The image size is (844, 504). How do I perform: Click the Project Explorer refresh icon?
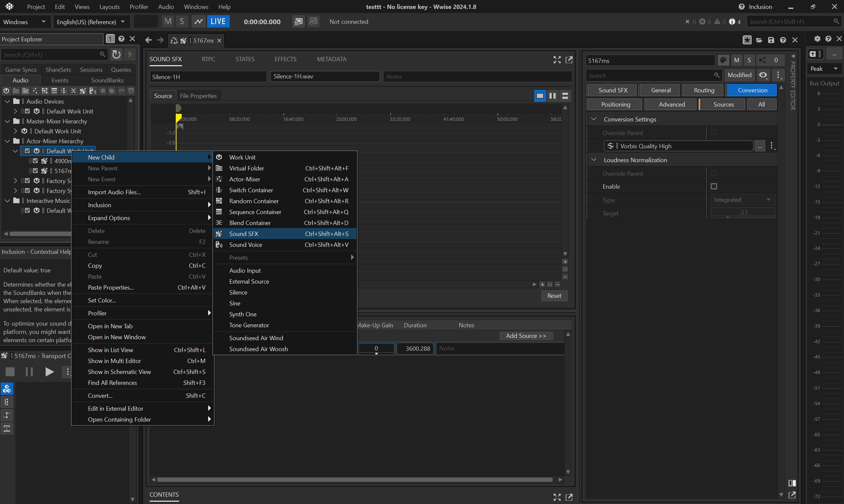[x=116, y=54]
